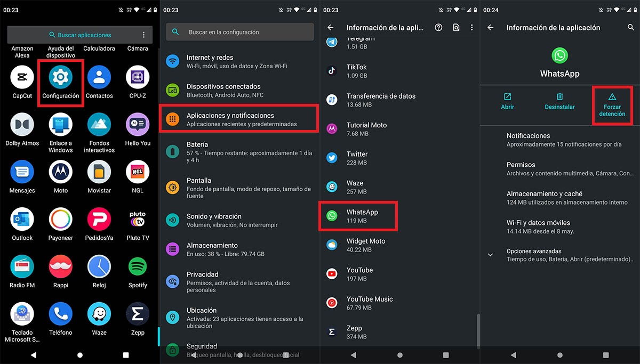Tap the Forzar detención button
This screenshot has height=364, width=640.
[612, 105]
